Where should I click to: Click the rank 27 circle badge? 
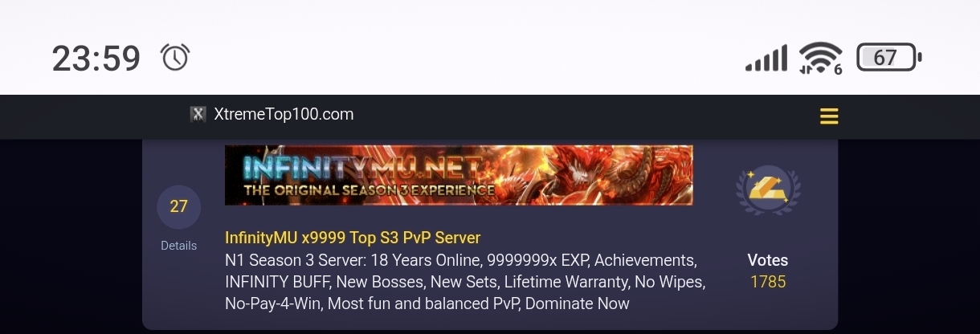(x=178, y=206)
